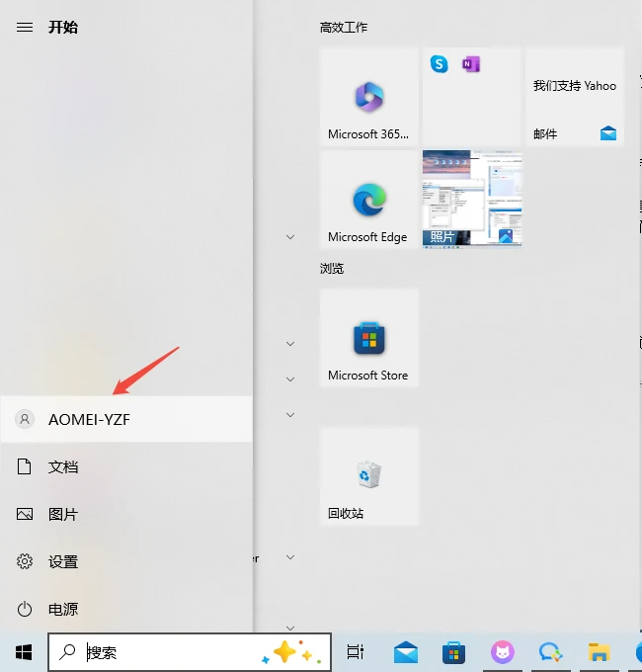
Task: Click the user avatar icon next to AOMEI-YZF
Action: coord(25,419)
